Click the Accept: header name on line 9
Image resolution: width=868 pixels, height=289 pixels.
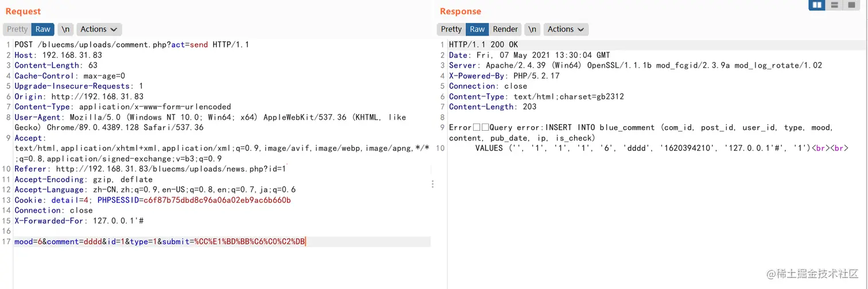coord(29,138)
